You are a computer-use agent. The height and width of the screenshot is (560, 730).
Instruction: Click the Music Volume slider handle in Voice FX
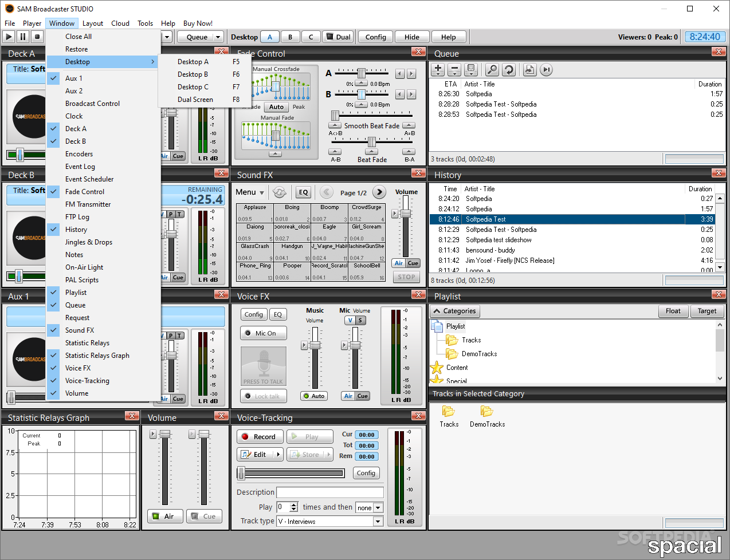315,345
